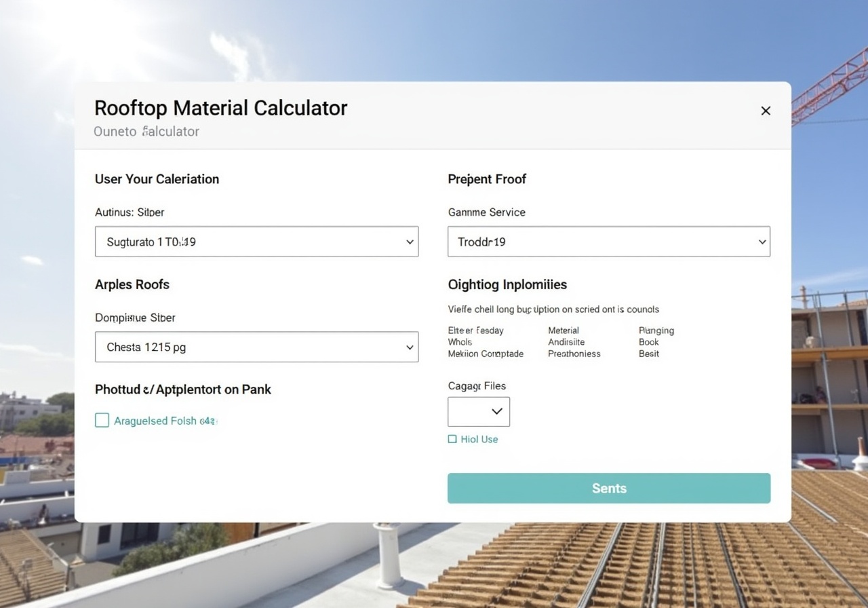Image resolution: width=868 pixels, height=608 pixels.
Task: Tick the 'Hiol Use' checkbox
Action: click(x=452, y=440)
